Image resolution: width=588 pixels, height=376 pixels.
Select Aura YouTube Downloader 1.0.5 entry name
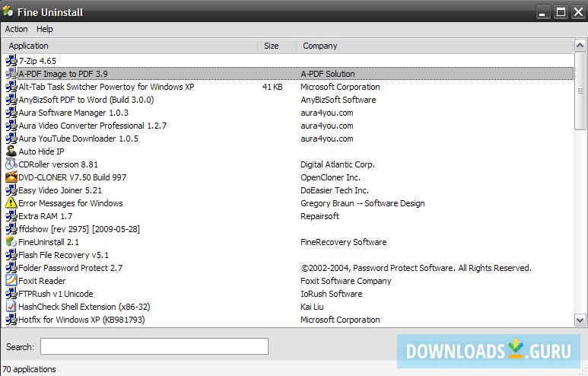(x=78, y=139)
